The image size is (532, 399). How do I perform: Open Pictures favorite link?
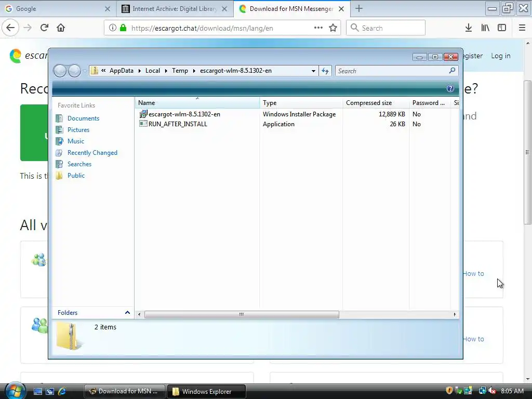click(78, 130)
